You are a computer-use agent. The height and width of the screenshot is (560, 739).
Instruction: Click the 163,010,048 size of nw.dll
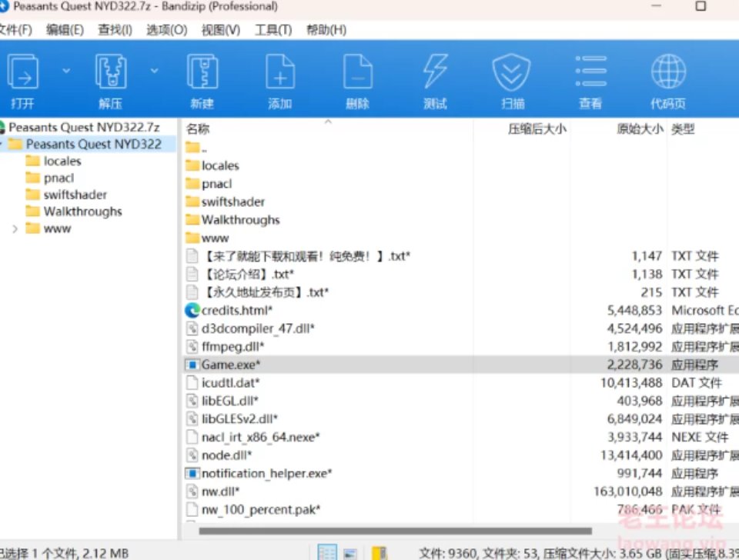click(x=628, y=492)
